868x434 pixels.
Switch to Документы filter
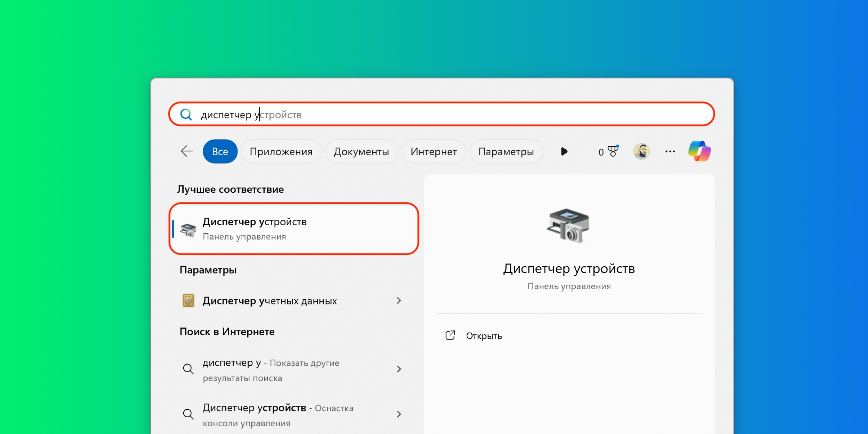(x=361, y=151)
